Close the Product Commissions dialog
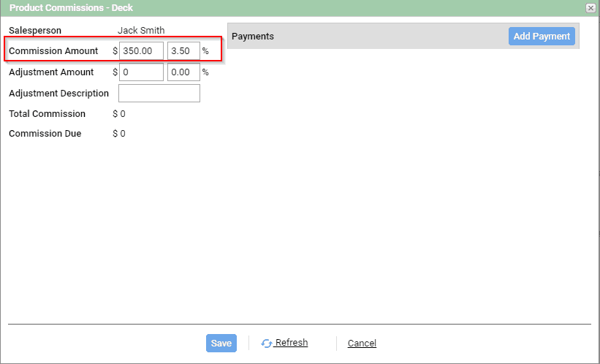This screenshot has width=600, height=364. (x=590, y=8)
